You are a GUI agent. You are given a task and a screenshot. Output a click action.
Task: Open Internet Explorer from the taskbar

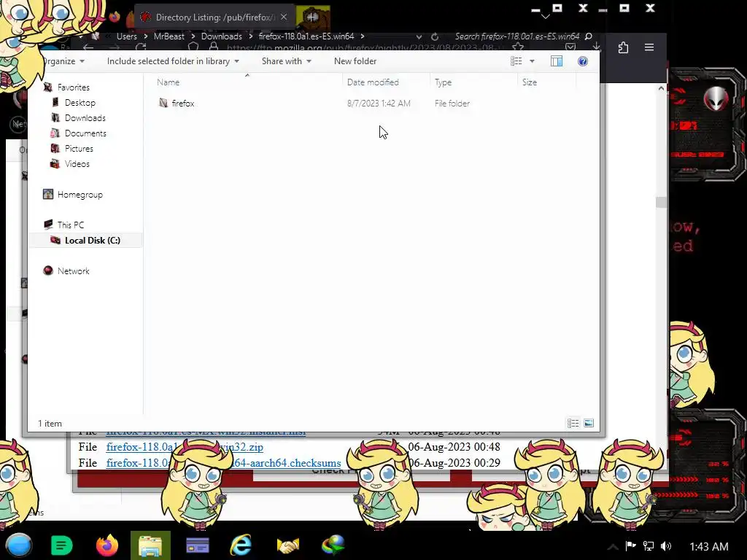(x=241, y=545)
